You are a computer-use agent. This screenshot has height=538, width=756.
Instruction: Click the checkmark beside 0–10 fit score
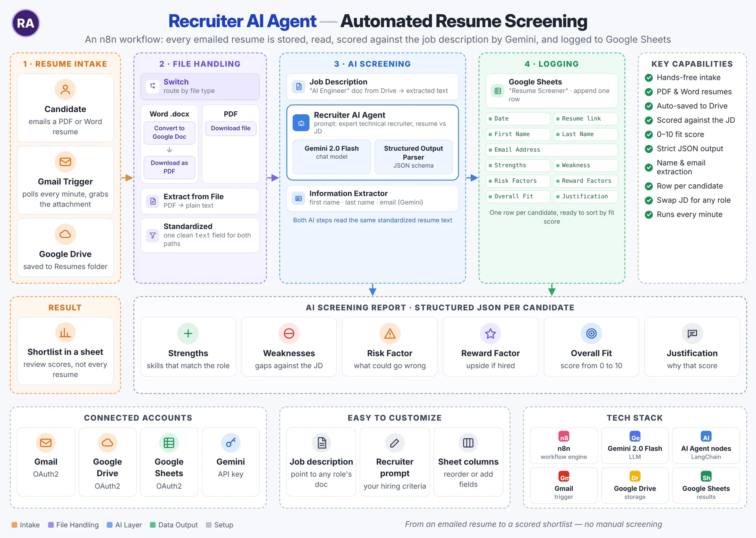point(649,135)
